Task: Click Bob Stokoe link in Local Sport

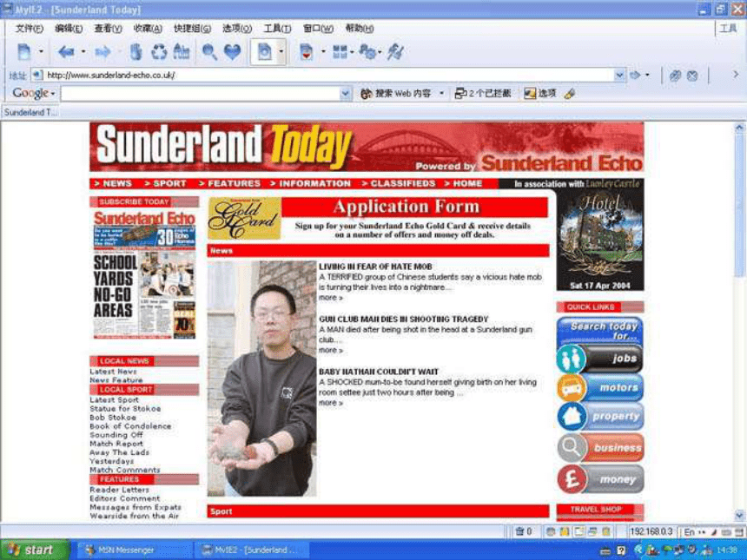Action: point(113,418)
